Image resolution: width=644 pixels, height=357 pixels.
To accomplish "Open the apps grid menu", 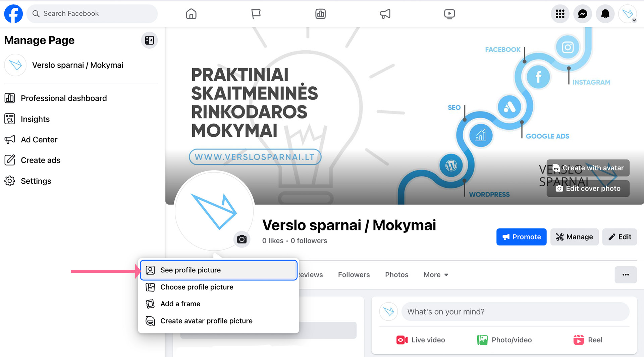I will (560, 14).
